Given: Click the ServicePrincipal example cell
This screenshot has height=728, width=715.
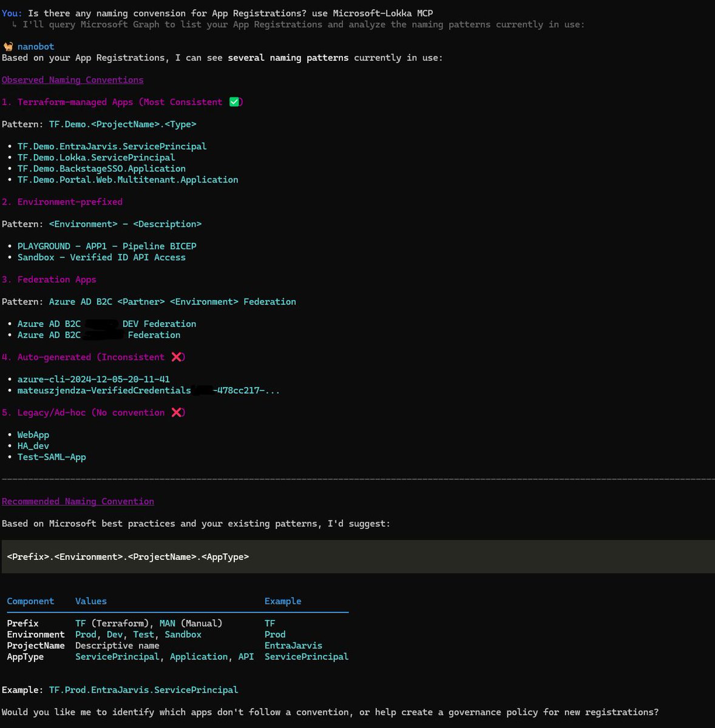Looking at the screenshot, I should [x=307, y=657].
